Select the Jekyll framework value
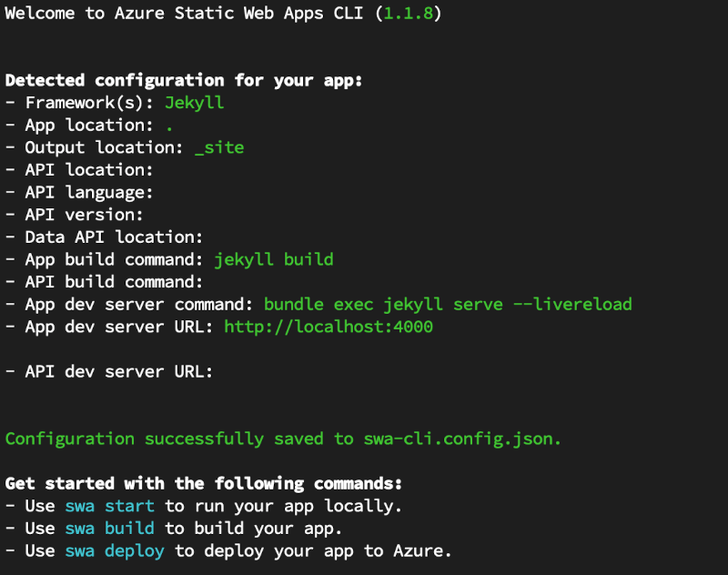Viewport: 728px width, 575px height. (194, 103)
